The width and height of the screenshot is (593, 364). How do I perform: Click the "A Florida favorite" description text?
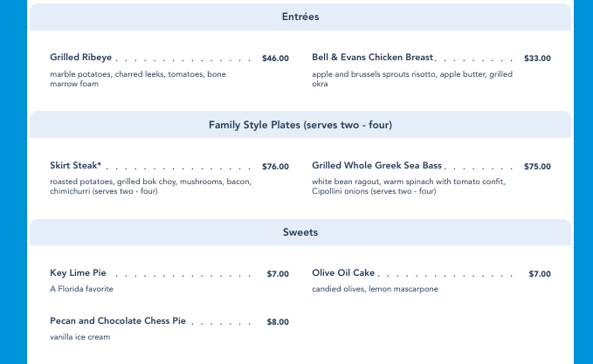coord(81,289)
